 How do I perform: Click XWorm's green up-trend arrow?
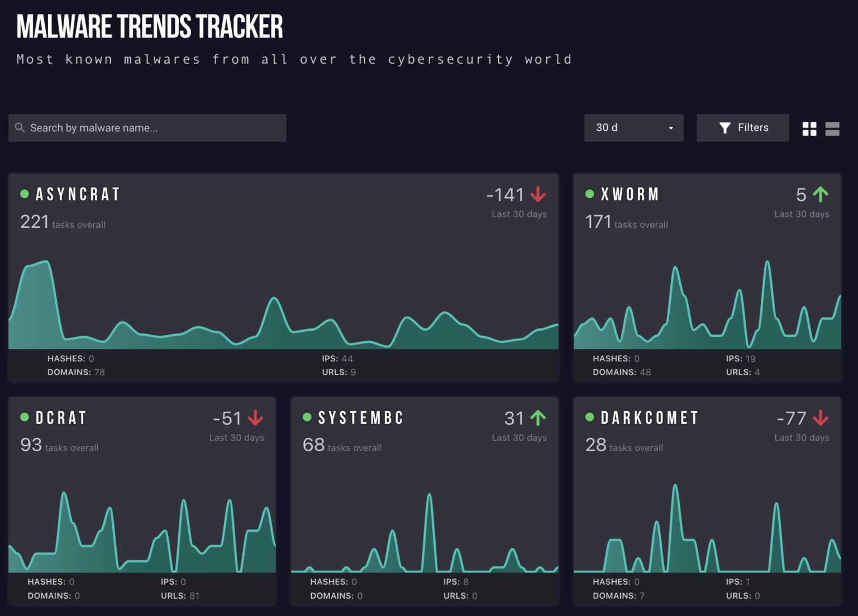(x=821, y=194)
